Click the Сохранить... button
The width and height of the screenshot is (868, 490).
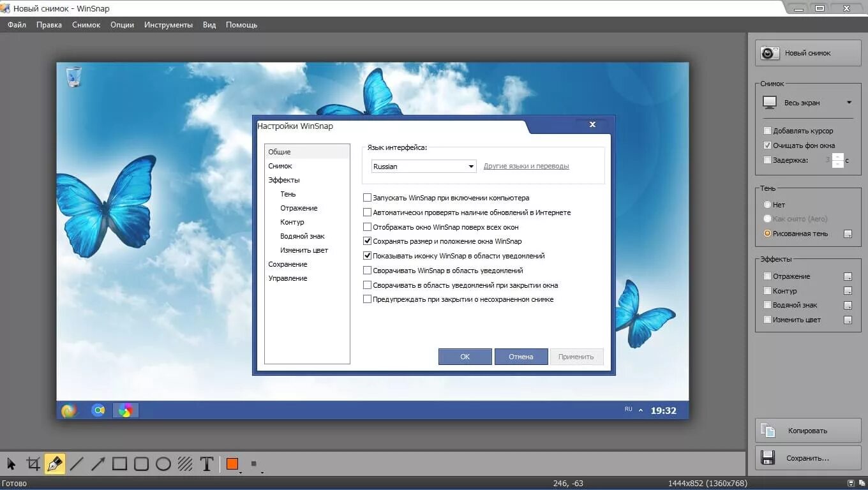808,458
